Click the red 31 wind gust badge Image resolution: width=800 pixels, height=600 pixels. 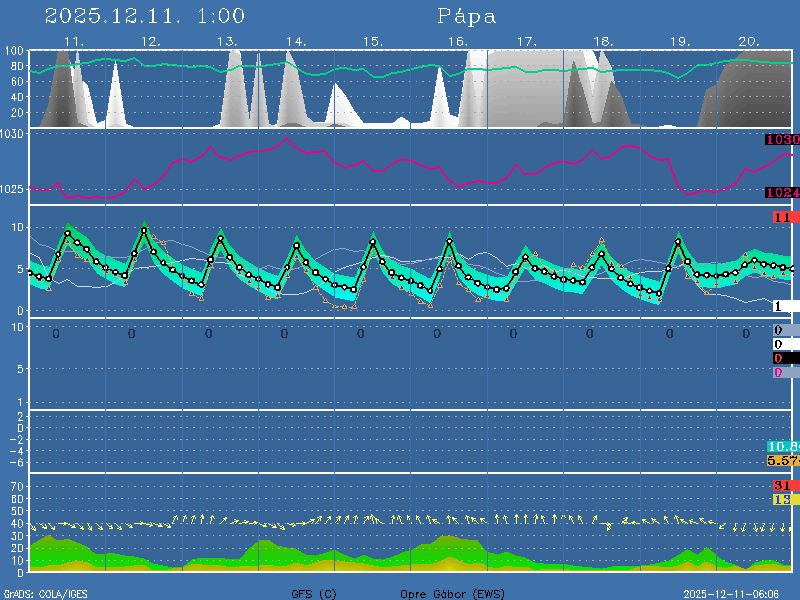[x=782, y=485]
